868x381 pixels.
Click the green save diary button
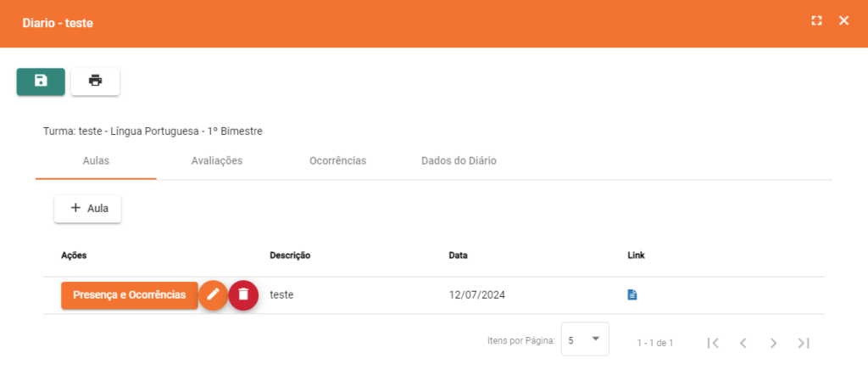[41, 81]
